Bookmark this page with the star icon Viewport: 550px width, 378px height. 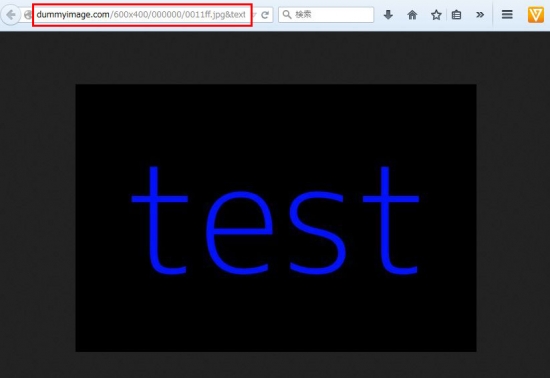pyautogui.click(x=436, y=15)
